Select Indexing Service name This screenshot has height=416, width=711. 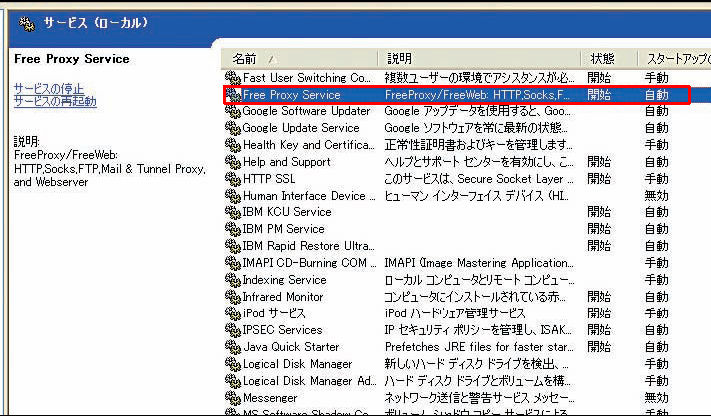click(284, 280)
